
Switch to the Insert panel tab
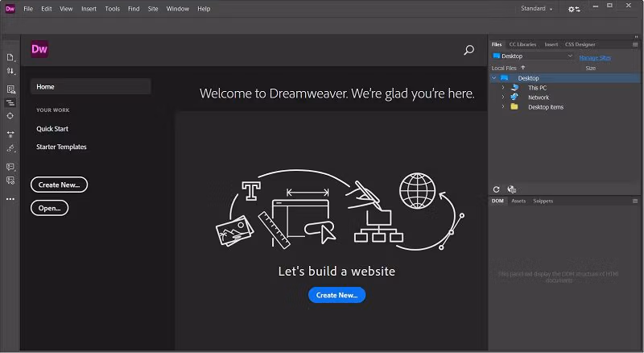pos(551,44)
